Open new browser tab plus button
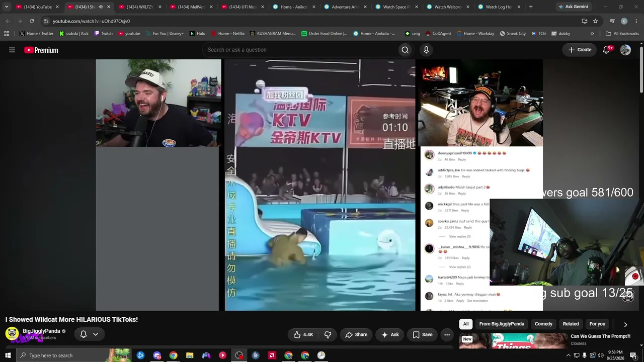The width and height of the screenshot is (644, 362). 531,7
